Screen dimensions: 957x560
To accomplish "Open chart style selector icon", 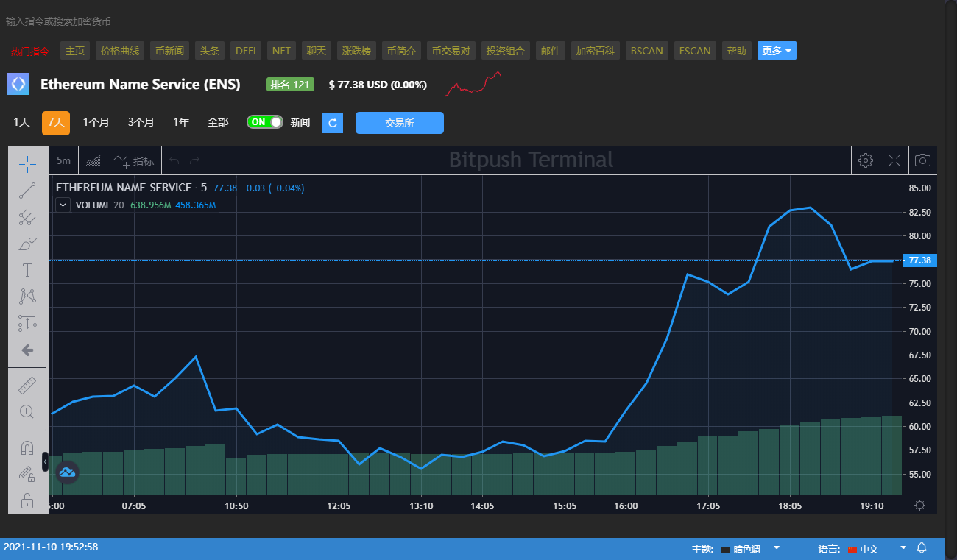I will tap(93, 160).
